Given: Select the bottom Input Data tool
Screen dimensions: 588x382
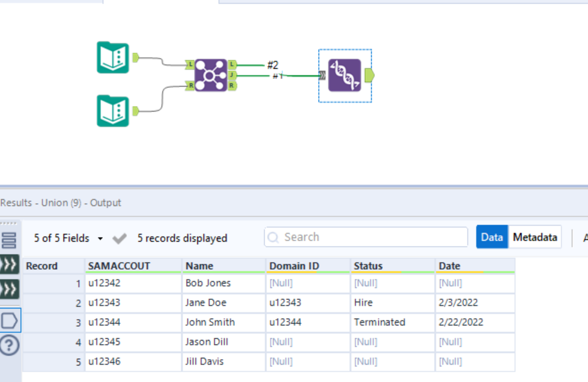Looking at the screenshot, I should point(112,111).
